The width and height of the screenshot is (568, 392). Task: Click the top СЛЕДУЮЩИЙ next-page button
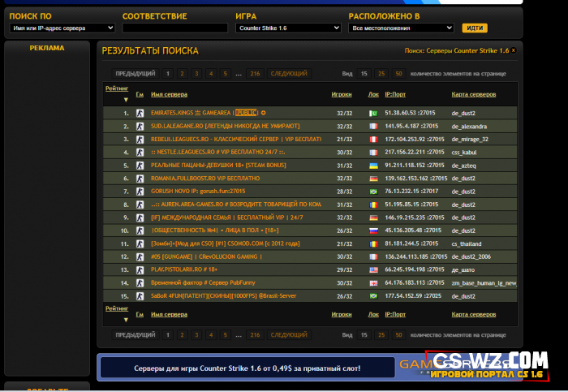(288, 73)
